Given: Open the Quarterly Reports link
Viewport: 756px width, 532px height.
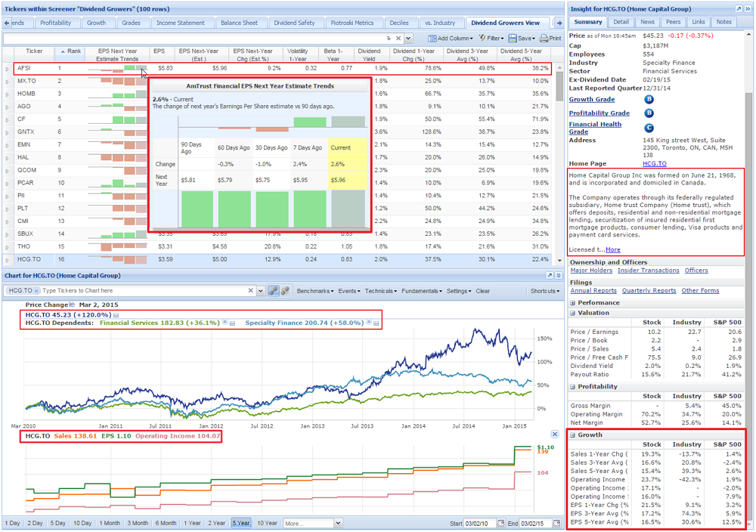Looking at the screenshot, I should 649,291.
